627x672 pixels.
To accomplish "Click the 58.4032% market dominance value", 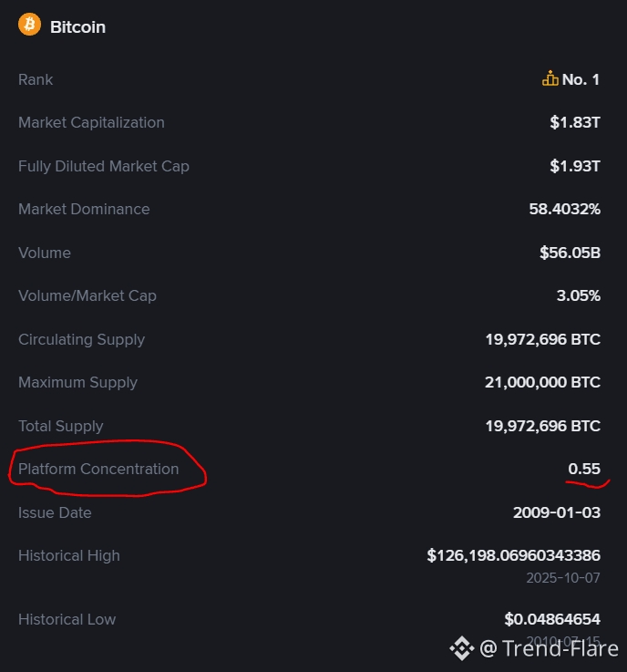I will (564, 209).
